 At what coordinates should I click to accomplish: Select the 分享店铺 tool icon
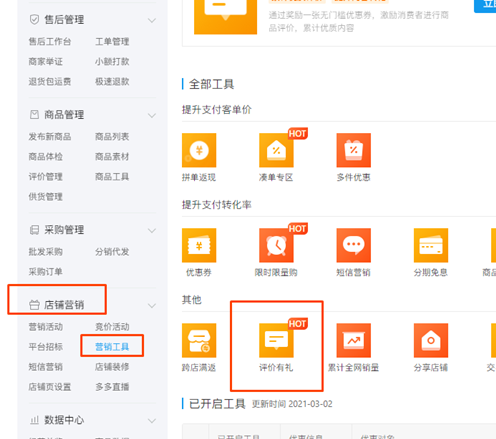pos(431,340)
